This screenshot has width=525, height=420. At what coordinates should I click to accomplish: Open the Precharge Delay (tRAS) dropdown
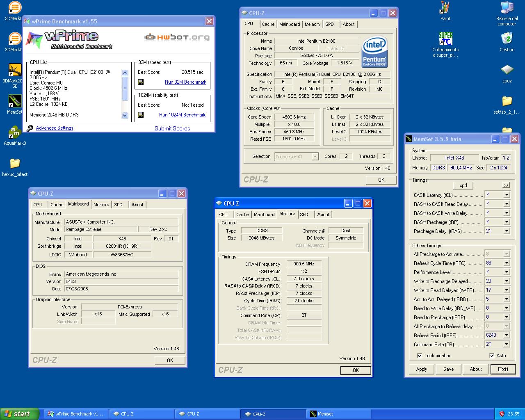point(507,231)
